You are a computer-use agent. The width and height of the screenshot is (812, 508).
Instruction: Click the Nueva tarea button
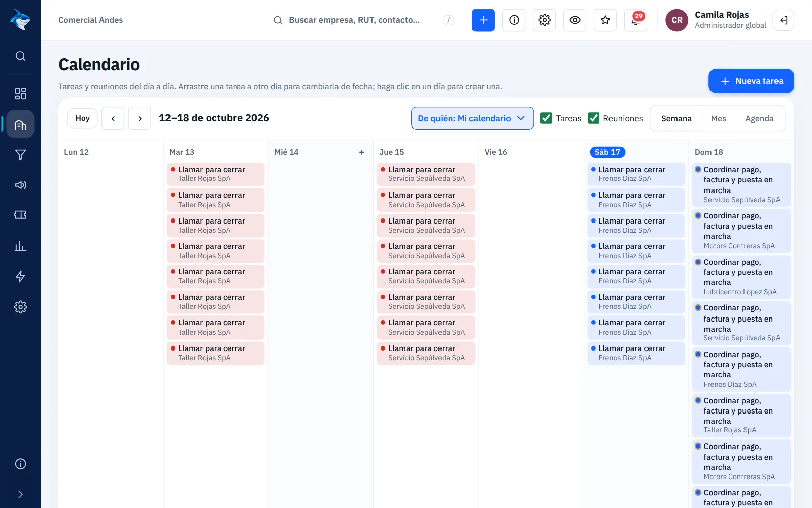pos(751,81)
